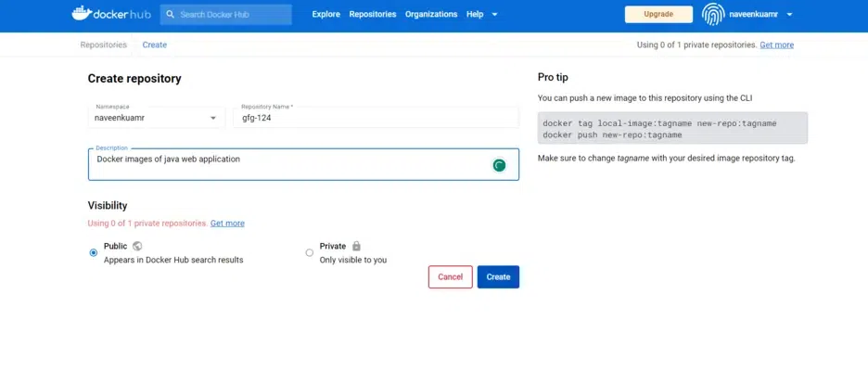868x371 pixels.
Task: Open the Organizations menu item
Action: pos(431,15)
